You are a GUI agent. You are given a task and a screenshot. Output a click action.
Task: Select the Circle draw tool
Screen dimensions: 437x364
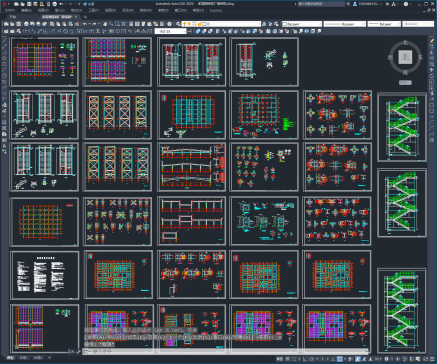[4, 76]
